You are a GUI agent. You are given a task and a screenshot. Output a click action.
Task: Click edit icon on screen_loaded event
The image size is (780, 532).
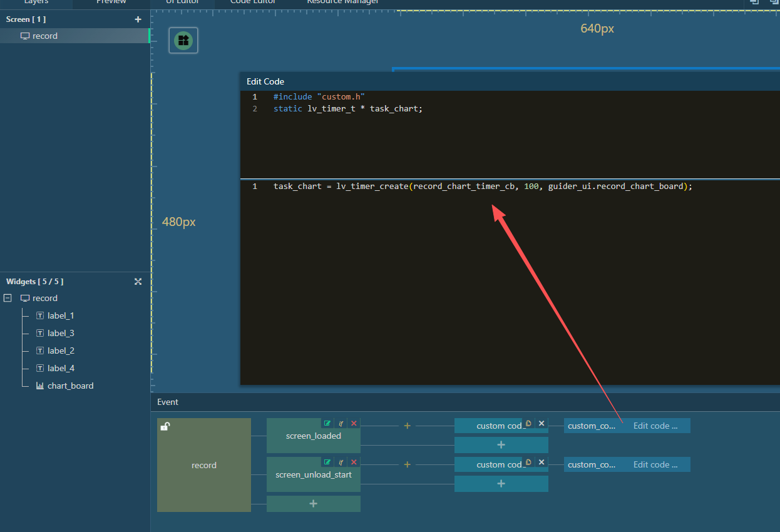327,424
